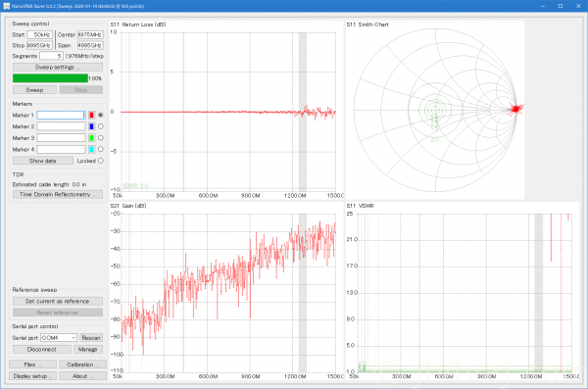
Task: Click Marker 2 blue color swatch
Action: (x=91, y=126)
